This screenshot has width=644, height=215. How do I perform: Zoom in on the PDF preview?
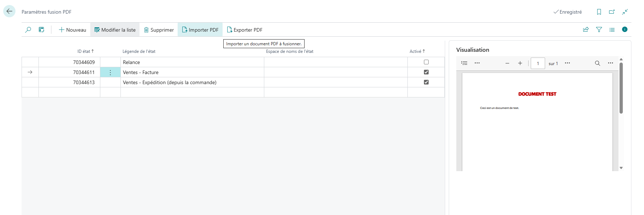click(x=520, y=63)
